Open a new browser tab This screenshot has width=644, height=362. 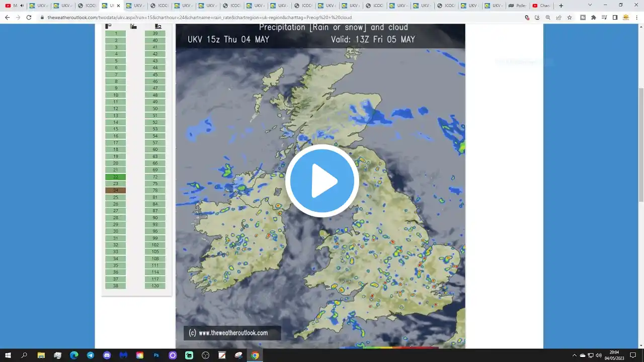(561, 6)
